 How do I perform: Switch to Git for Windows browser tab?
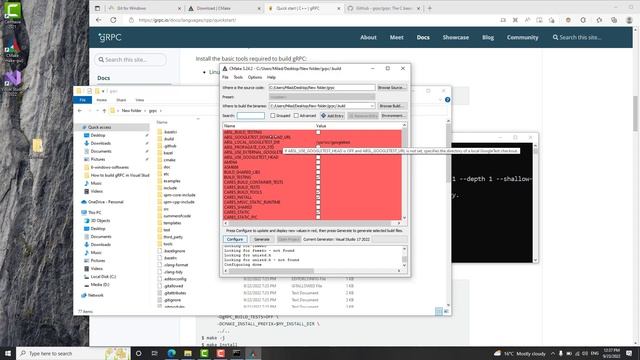(x=144, y=8)
